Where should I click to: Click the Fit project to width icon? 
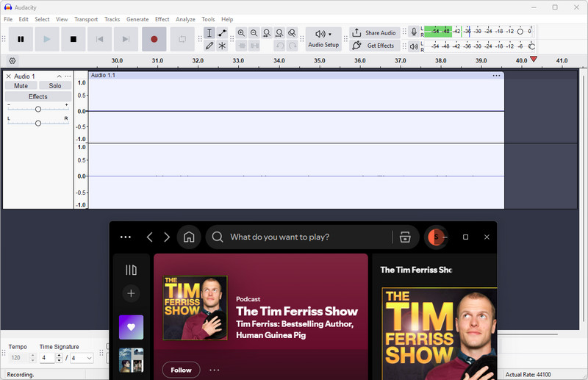pyautogui.click(x=279, y=33)
